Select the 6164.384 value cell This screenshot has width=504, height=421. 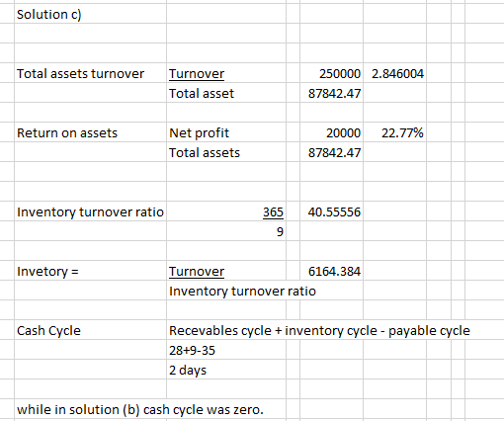[x=331, y=271]
